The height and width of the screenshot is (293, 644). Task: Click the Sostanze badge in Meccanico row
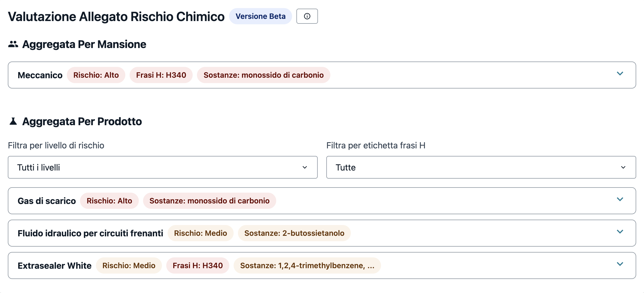[264, 75]
